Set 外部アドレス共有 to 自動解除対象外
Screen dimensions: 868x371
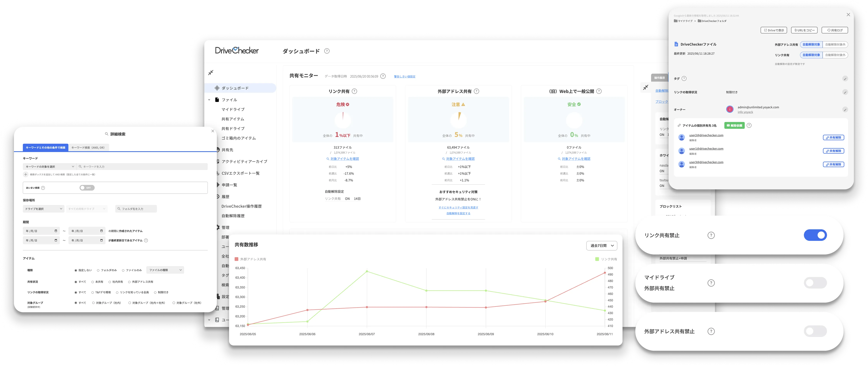pyautogui.click(x=835, y=44)
